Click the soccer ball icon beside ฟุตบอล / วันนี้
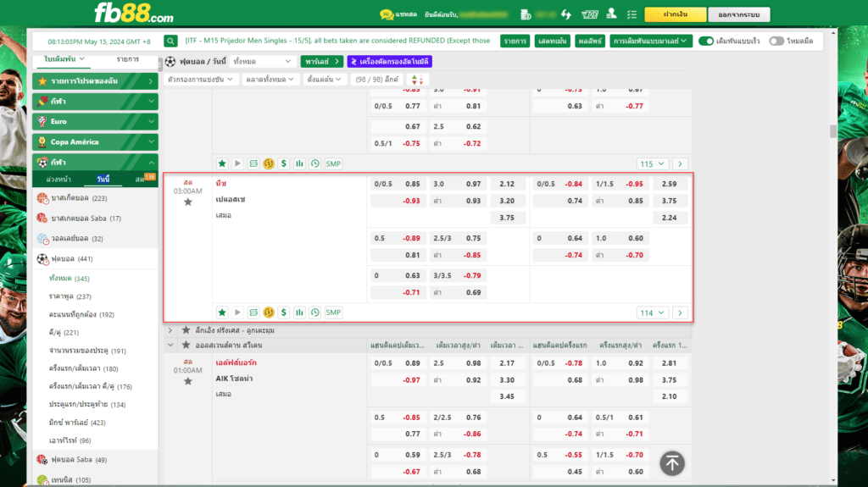This screenshot has width=868, height=487. click(x=170, y=62)
